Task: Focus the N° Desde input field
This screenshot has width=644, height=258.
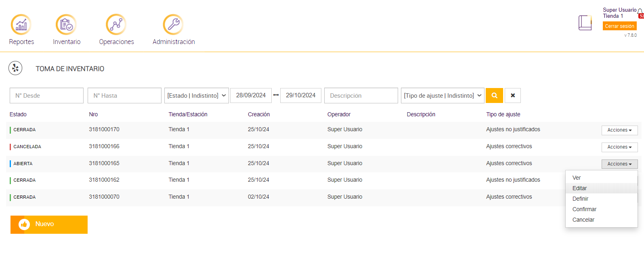Action: [x=46, y=96]
